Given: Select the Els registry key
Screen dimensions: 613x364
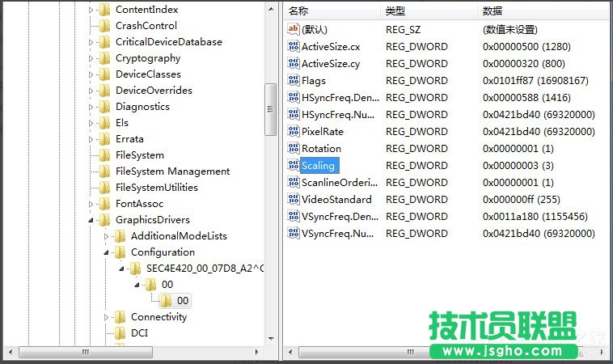Looking at the screenshot, I should [x=122, y=123].
